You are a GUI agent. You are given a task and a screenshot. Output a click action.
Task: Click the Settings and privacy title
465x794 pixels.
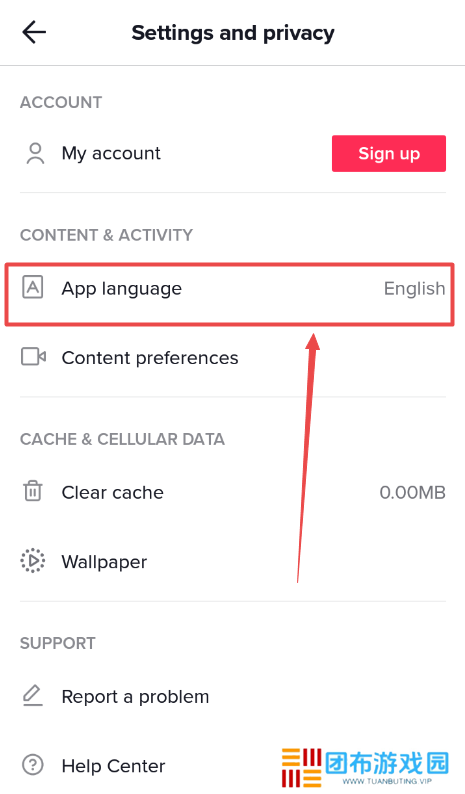tap(233, 33)
